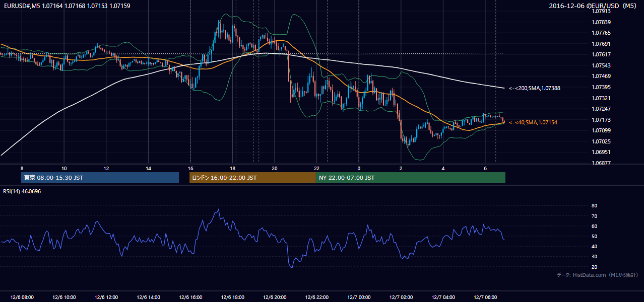Click RSI level 30 on scale
This screenshot has width=644, height=302.
tap(595, 257)
